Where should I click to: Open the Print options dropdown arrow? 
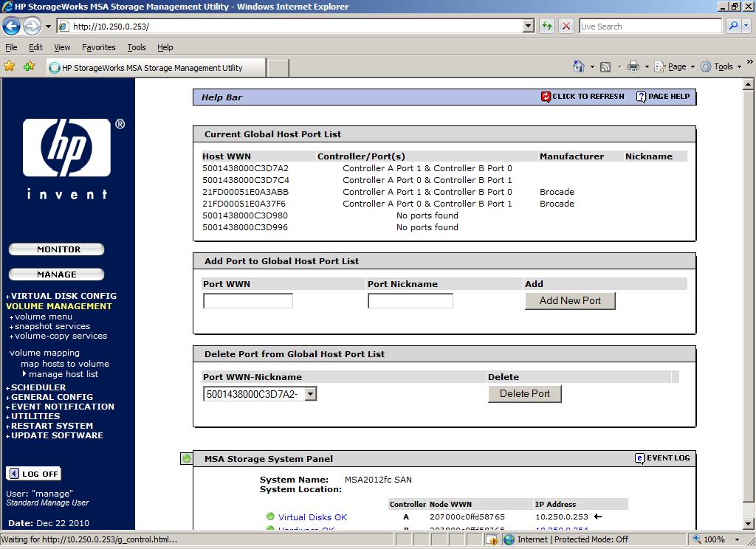[647, 67]
